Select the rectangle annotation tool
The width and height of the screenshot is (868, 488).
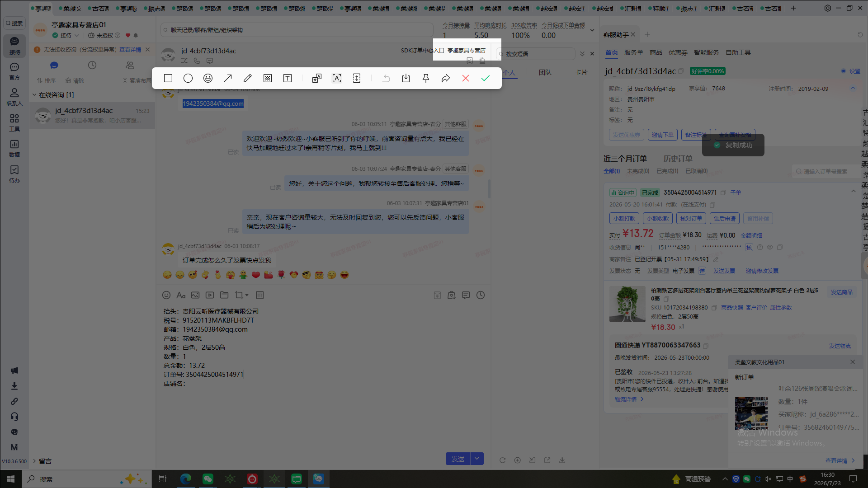(x=168, y=78)
